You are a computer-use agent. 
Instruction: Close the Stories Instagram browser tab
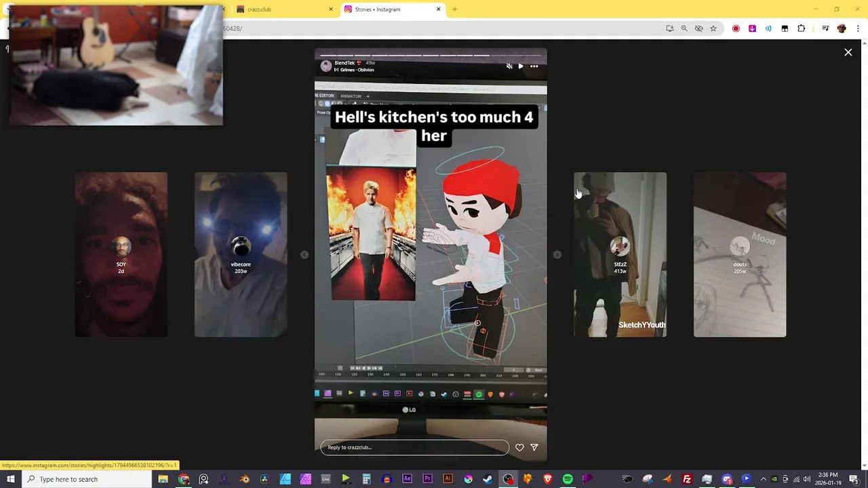[x=438, y=9]
